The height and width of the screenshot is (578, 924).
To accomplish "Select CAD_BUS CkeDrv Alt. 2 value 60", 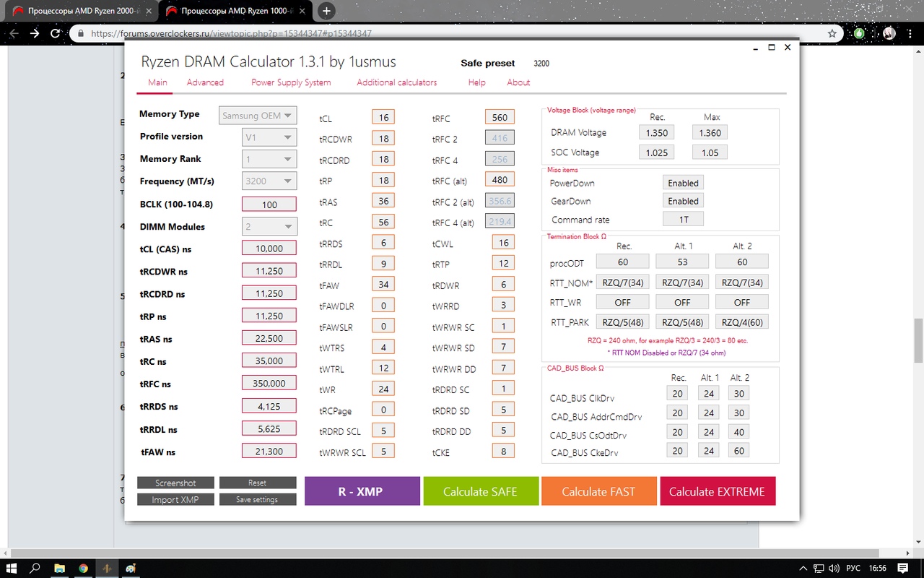I will coord(739,451).
